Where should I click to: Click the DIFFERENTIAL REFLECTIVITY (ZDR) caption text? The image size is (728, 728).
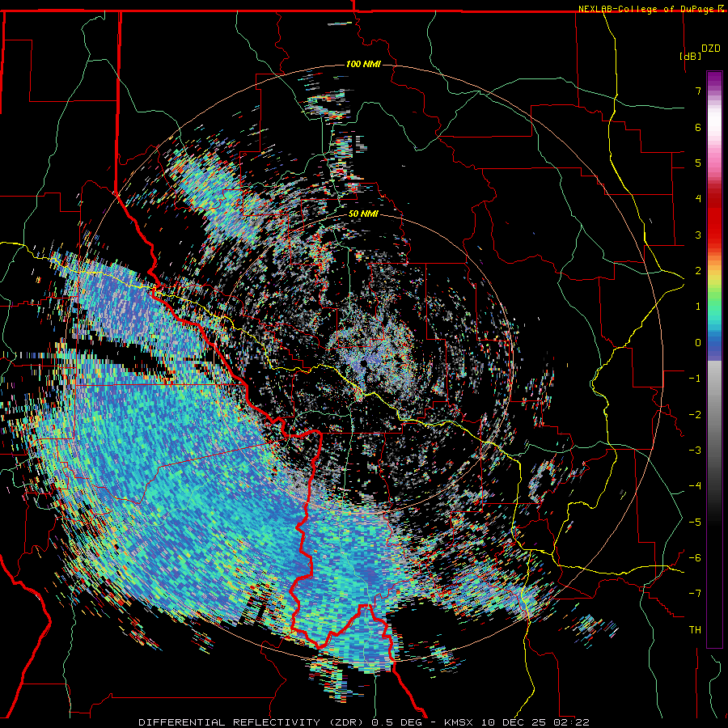pyautogui.click(x=253, y=722)
